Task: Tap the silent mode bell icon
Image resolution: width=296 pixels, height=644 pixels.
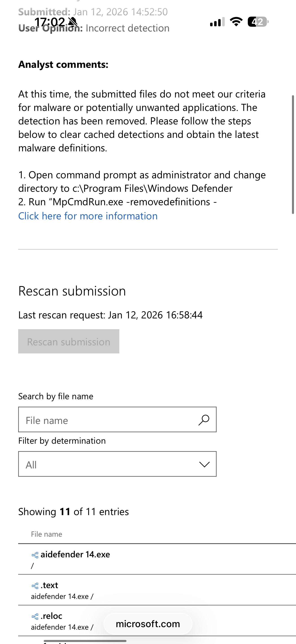Action: pyautogui.click(x=73, y=22)
